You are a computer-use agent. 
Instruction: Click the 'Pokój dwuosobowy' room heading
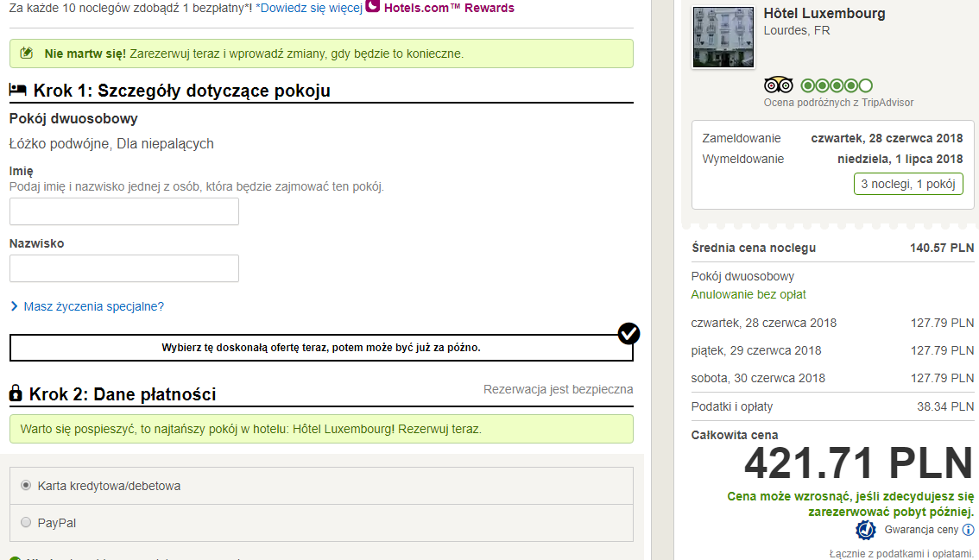click(73, 118)
